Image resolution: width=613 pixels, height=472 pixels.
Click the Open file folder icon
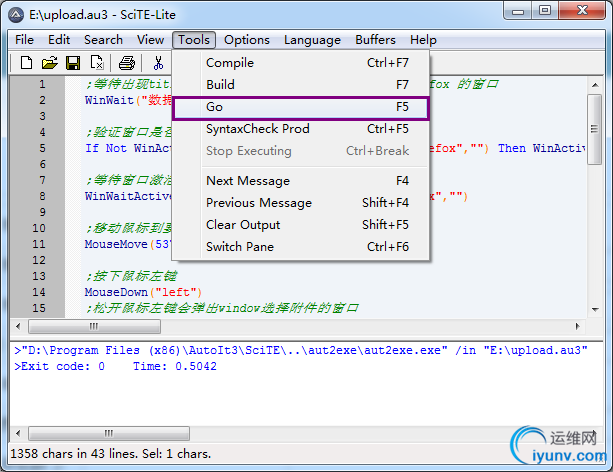[50, 63]
